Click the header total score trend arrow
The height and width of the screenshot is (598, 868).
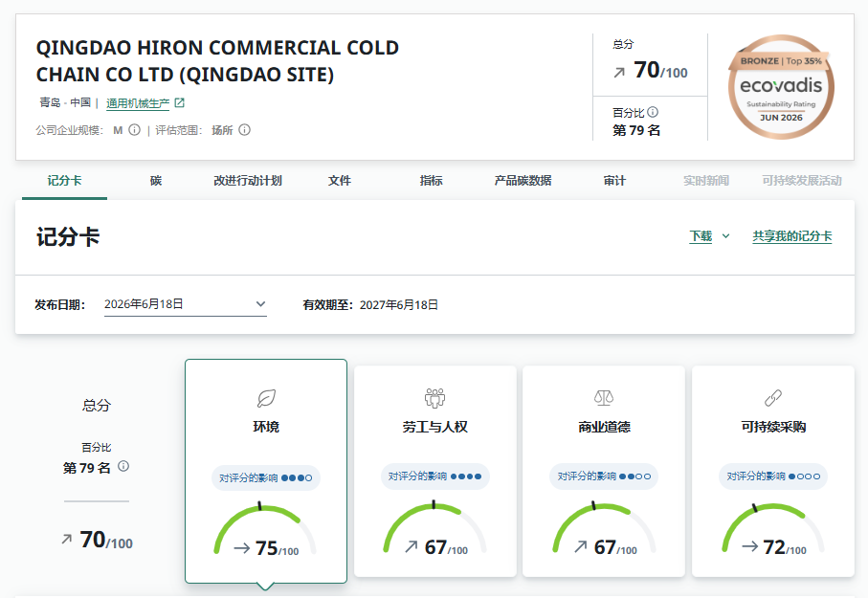619,73
